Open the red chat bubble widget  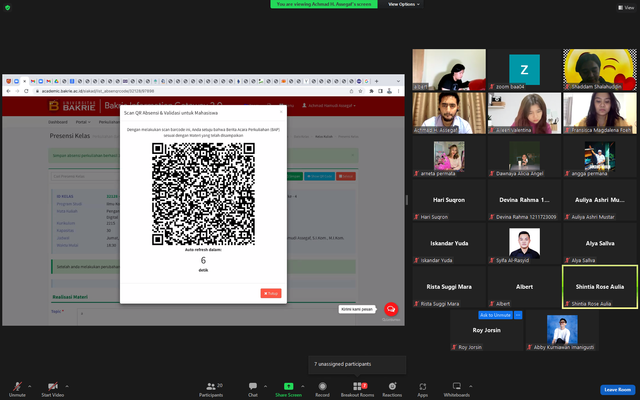(x=391, y=309)
